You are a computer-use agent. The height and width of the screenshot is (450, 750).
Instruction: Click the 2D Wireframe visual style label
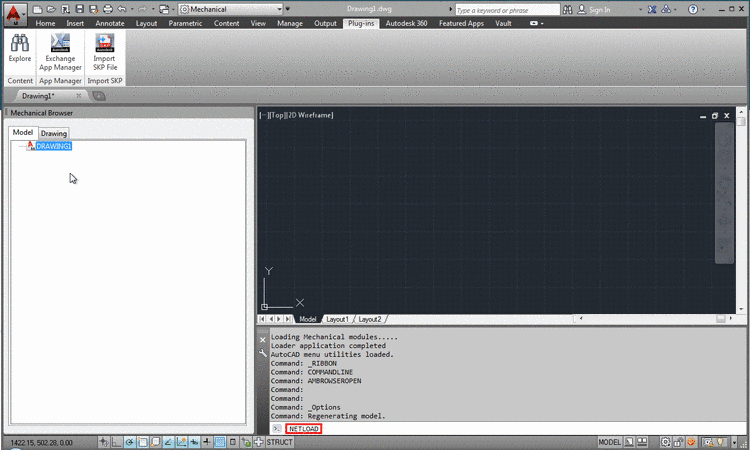tap(310, 115)
